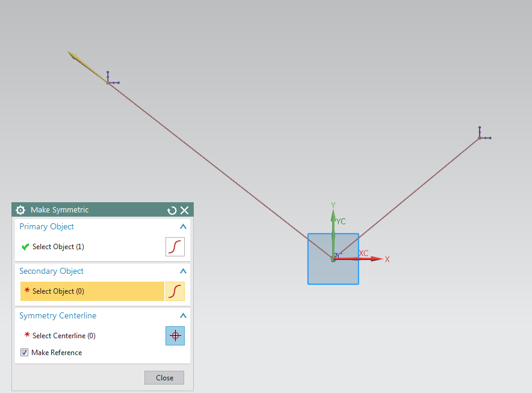Image resolution: width=532 pixels, height=393 pixels.
Task: Click the Symmetry Centerline section title
Action: coord(58,315)
